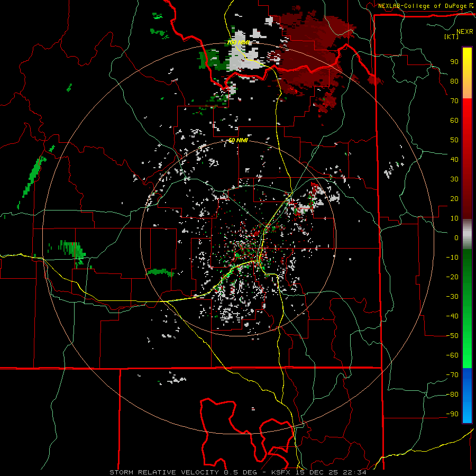Click the -30 scale value
The width and height of the screenshot is (476, 476).
[x=452, y=297]
